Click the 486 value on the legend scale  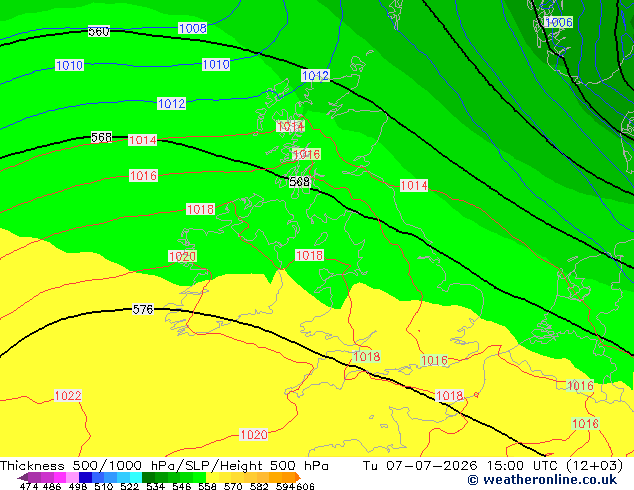(52, 486)
